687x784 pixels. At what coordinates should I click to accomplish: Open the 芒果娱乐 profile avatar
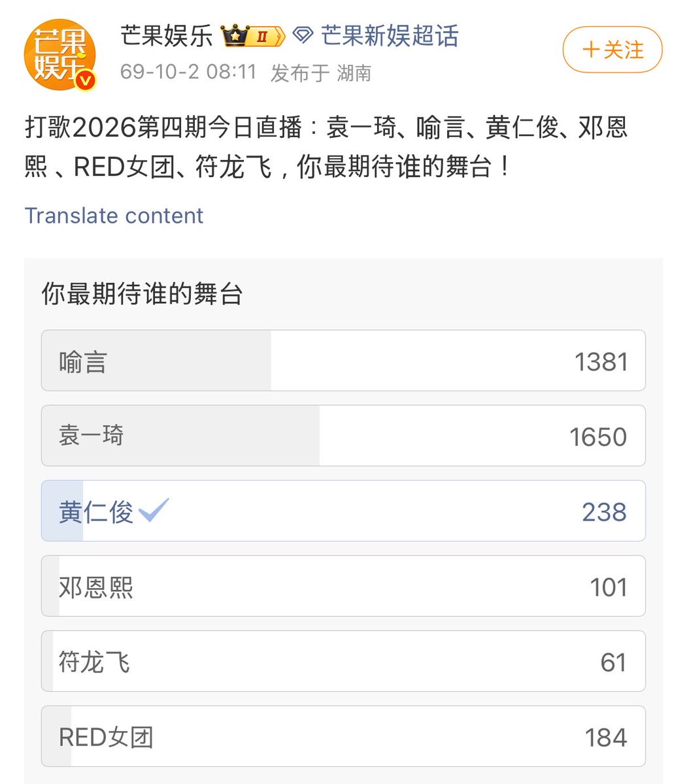[60, 56]
